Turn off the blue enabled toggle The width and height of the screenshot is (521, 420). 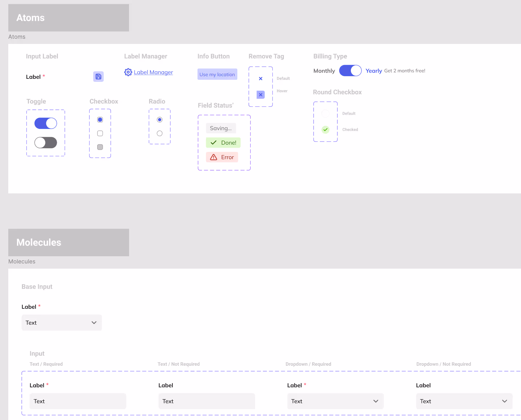46,123
